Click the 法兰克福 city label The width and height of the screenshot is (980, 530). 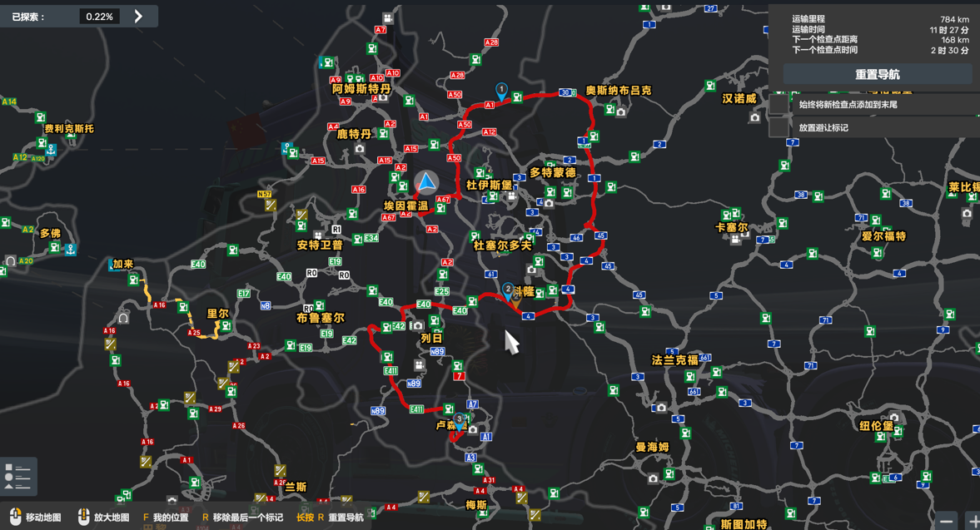(x=675, y=359)
